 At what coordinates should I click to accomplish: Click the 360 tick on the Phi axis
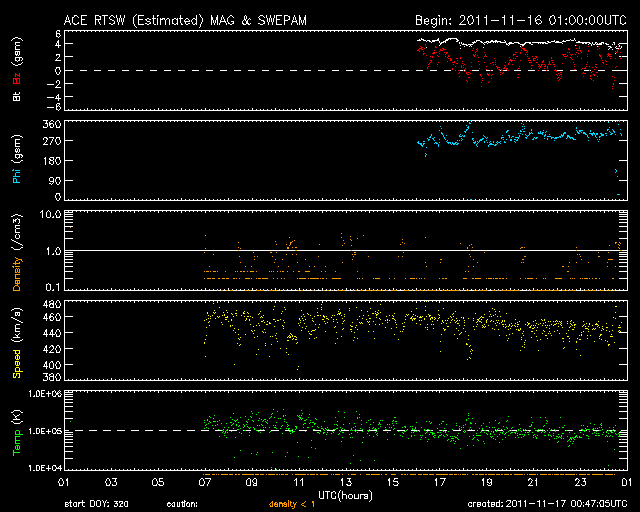coord(52,124)
